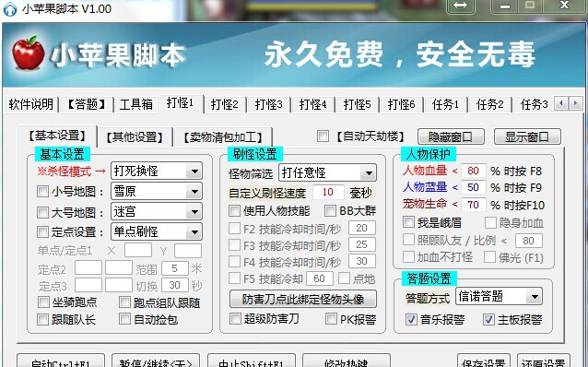The image size is (588, 367).
Task: Open 工具箱 tab
Action: [136, 104]
